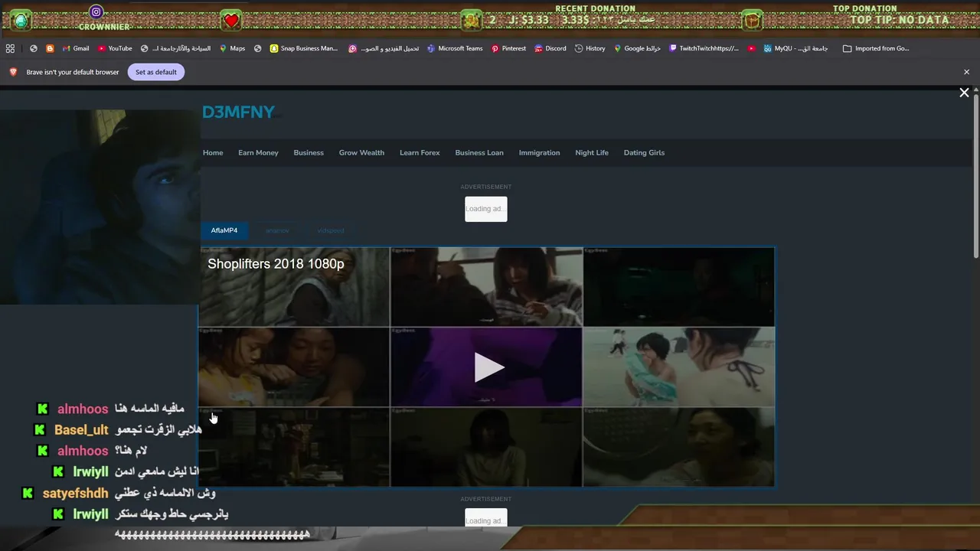Open the History bookmark
Screen dimensions: 980x551
click(x=590, y=48)
